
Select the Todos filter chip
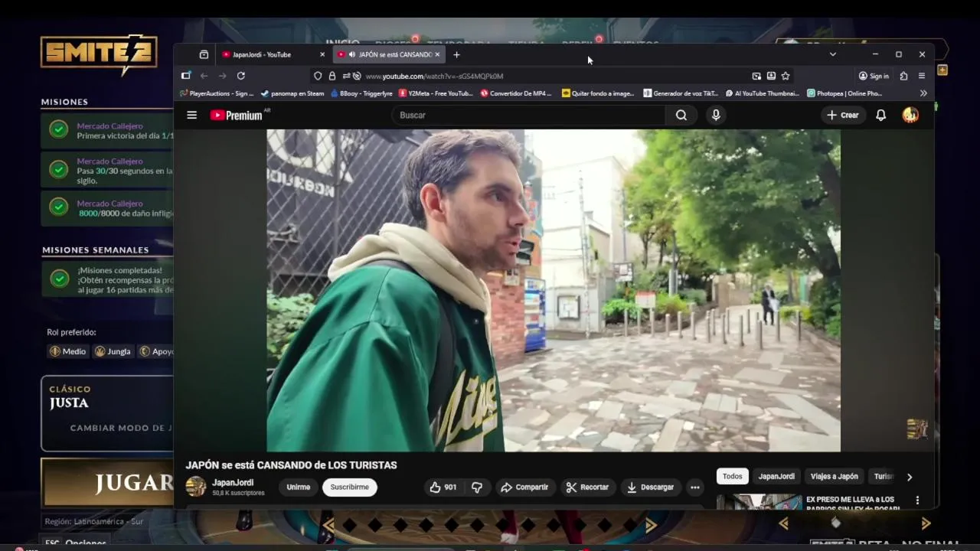point(733,476)
